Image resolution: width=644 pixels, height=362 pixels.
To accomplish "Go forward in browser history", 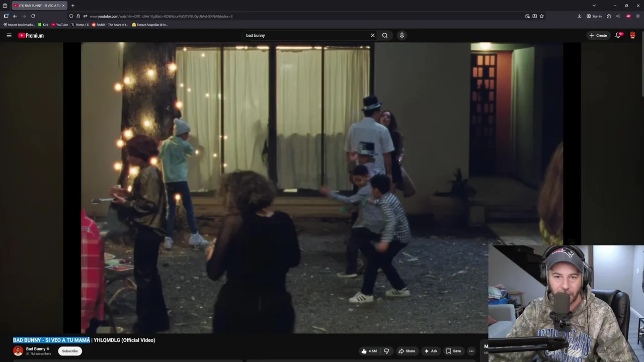I will pos(24,16).
